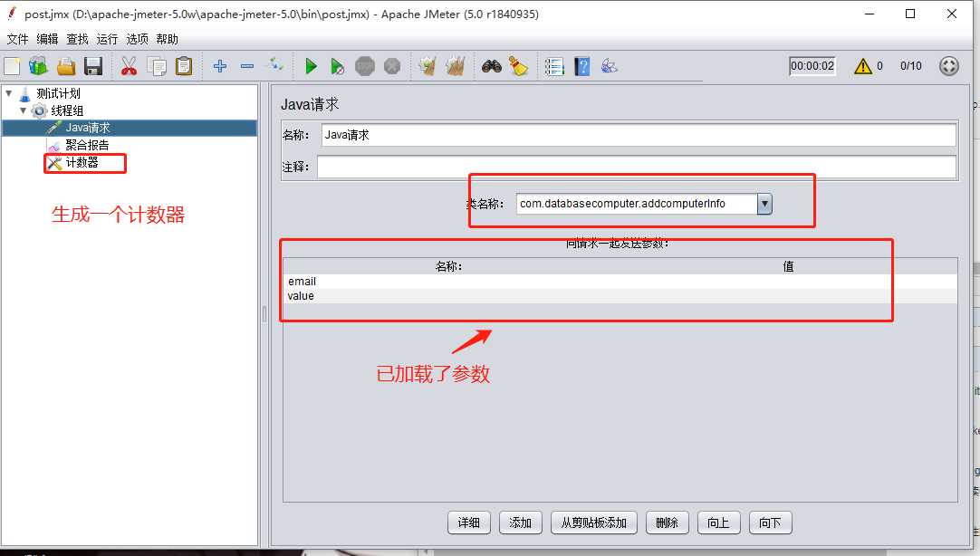Click the 名称 input field
The width and height of the screenshot is (980, 556).
click(639, 135)
